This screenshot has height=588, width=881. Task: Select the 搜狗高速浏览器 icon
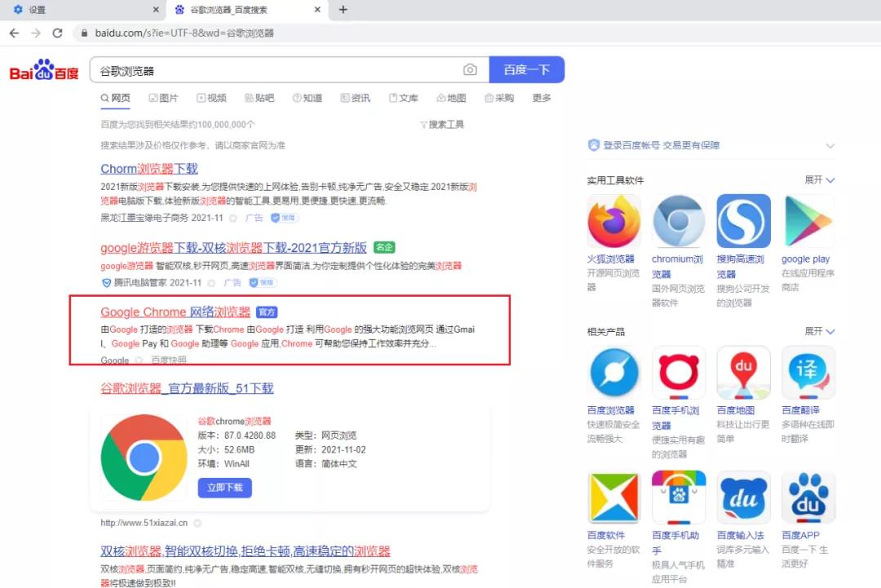(743, 220)
